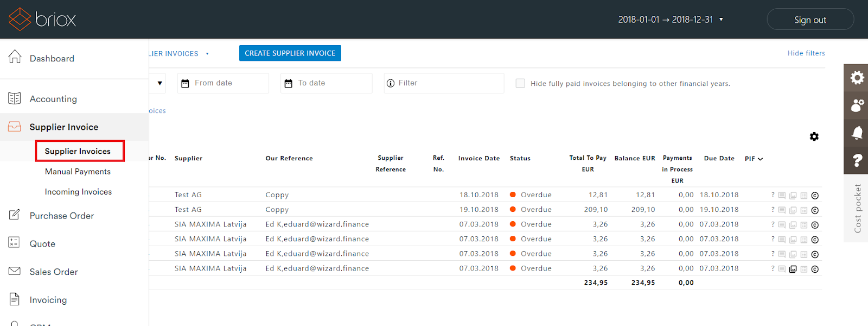Click question mark icon in 18.10.2018 row

coord(773,195)
